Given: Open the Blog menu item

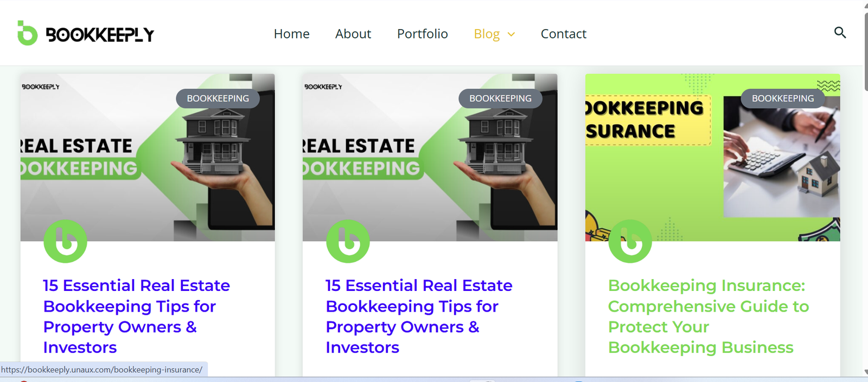Looking at the screenshot, I should click(x=487, y=34).
